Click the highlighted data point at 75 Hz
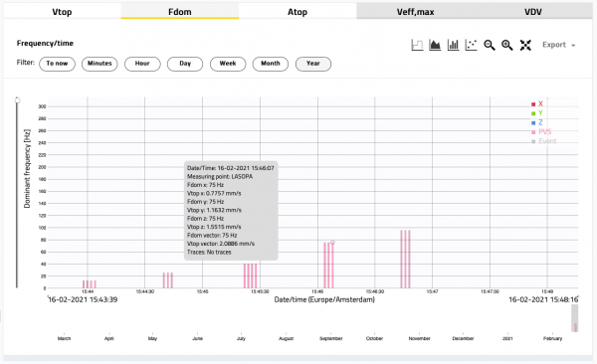Viewport: 597px width, 364px height. tap(332, 243)
